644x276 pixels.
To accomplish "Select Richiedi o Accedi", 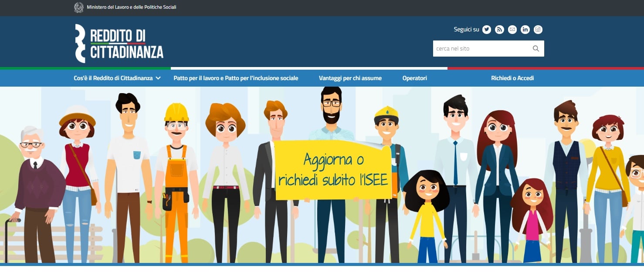I will (x=512, y=78).
